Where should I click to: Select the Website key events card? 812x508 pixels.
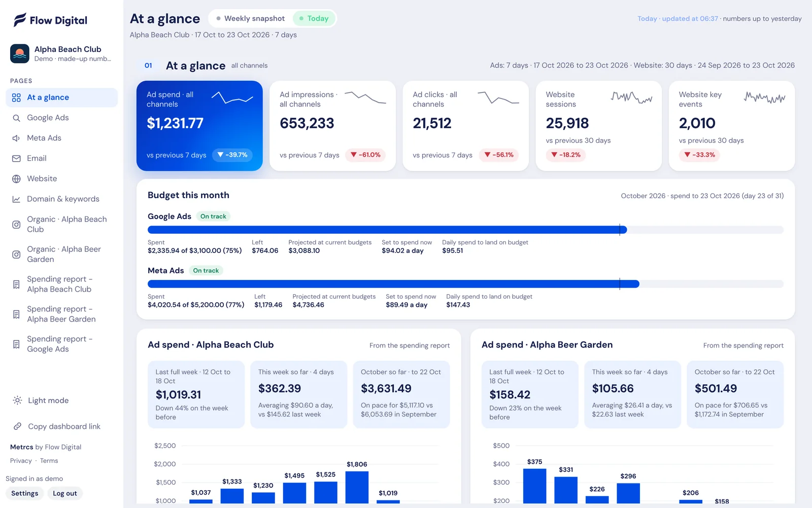point(732,126)
